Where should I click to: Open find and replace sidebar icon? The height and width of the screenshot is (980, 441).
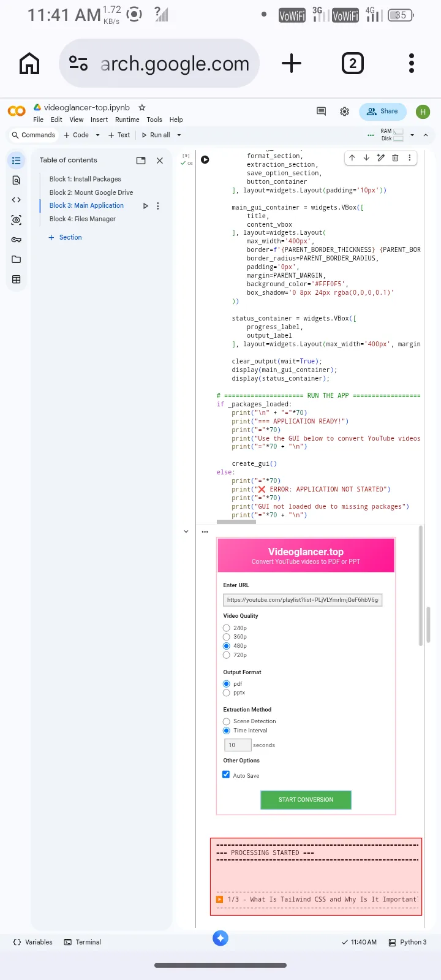(16, 180)
